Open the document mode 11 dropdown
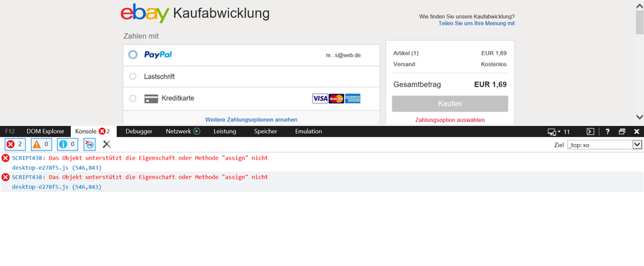644x266 pixels. 559,132
